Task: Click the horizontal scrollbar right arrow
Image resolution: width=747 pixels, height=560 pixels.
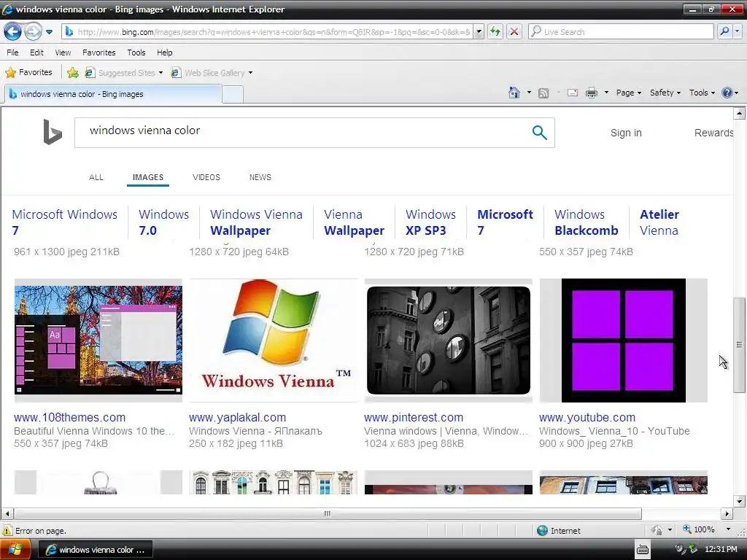Action: point(727,514)
